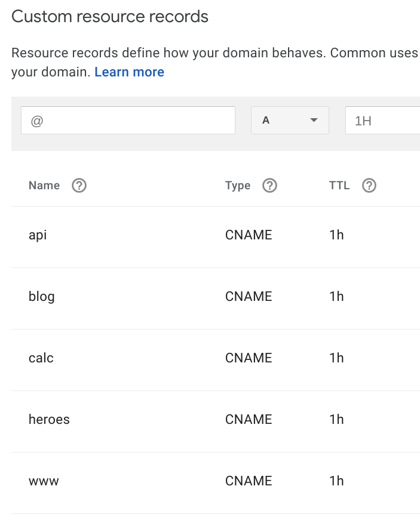Select the api record row
The height and width of the screenshot is (520, 420).
pos(38,235)
